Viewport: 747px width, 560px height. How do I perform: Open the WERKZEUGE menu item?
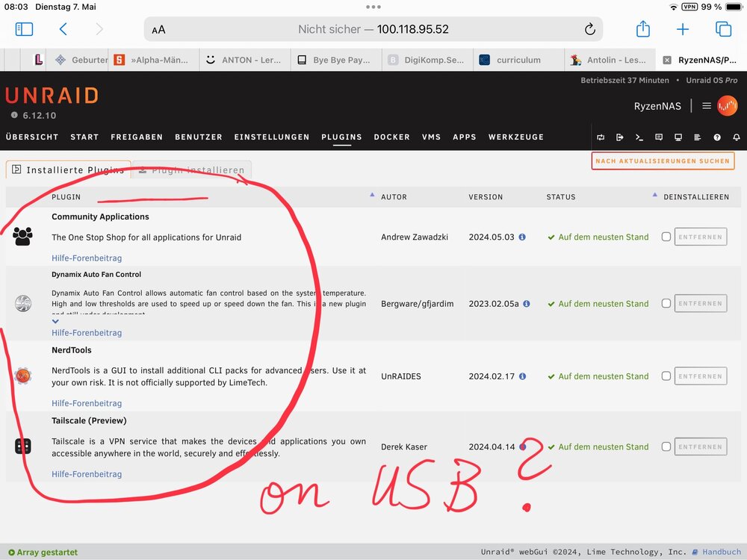coord(516,137)
